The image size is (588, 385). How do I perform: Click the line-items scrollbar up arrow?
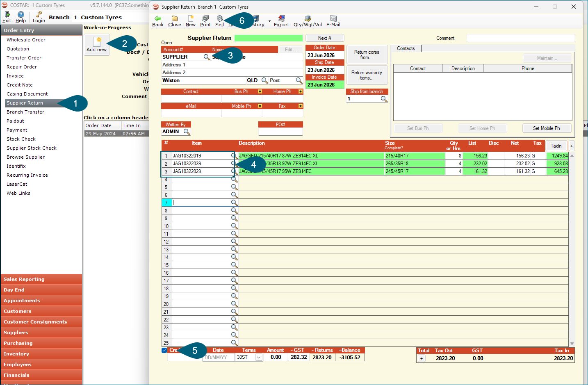point(572,156)
